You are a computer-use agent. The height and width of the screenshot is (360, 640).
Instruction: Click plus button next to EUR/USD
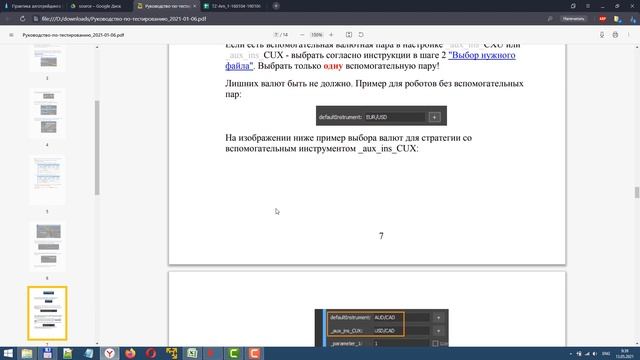pyautogui.click(x=434, y=117)
